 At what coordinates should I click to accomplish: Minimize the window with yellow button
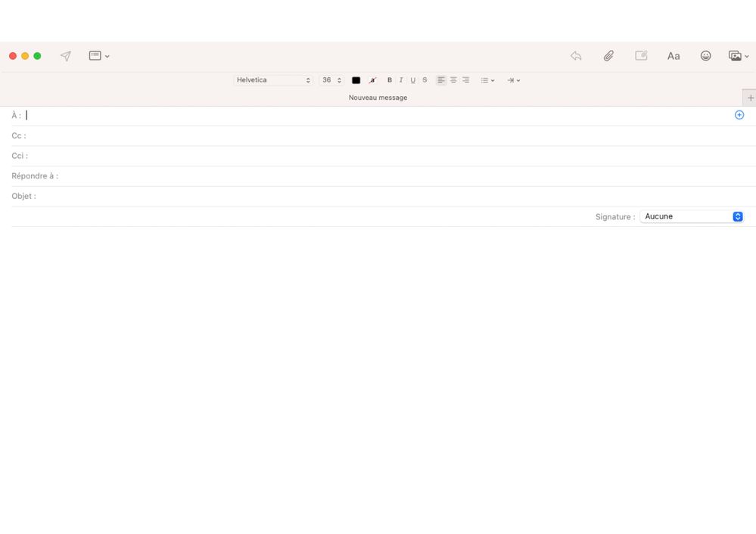(x=25, y=56)
